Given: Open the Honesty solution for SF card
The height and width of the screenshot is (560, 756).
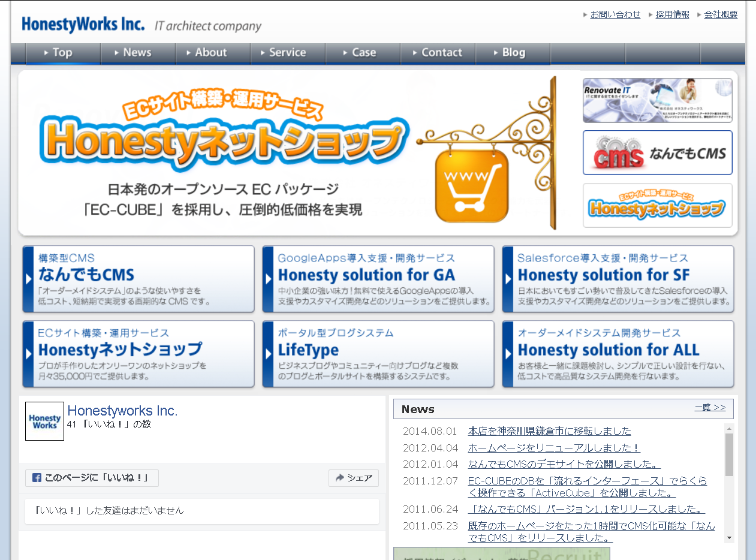Looking at the screenshot, I should click(618, 279).
